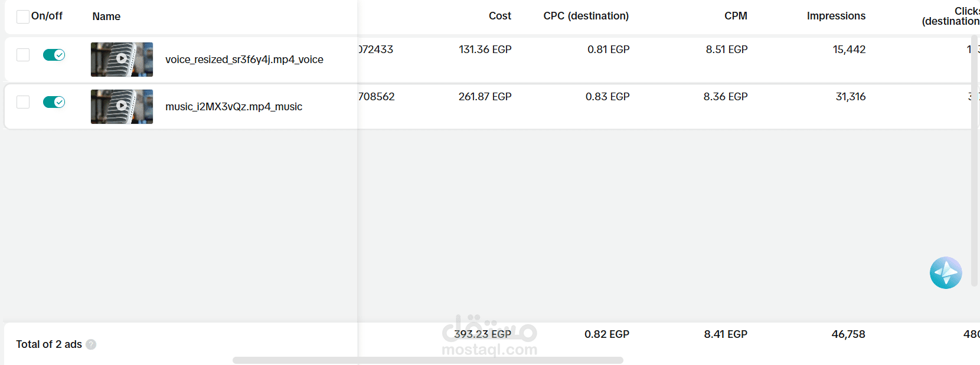The width and height of the screenshot is (980, 365).
Task: Click the help icon beside Total of 2 ads
Action: tap(91, 344)
